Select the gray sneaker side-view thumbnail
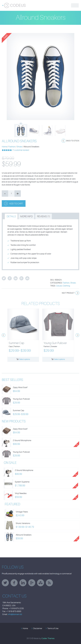 coord(34,130)
